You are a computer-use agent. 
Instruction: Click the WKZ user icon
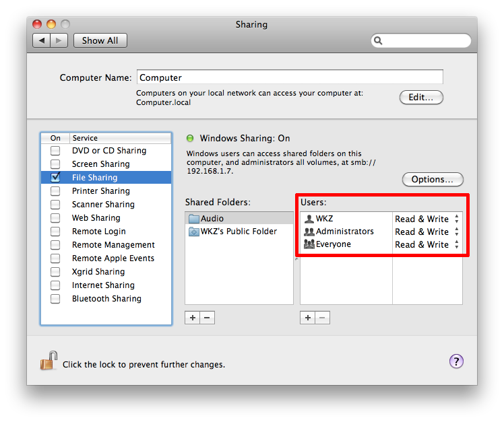click(x=309, y=219)
